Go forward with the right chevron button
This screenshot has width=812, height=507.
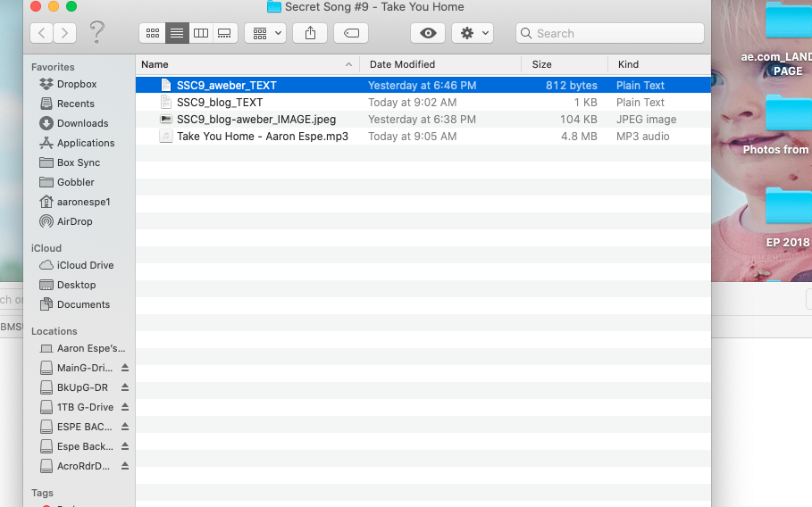[64, 33]
